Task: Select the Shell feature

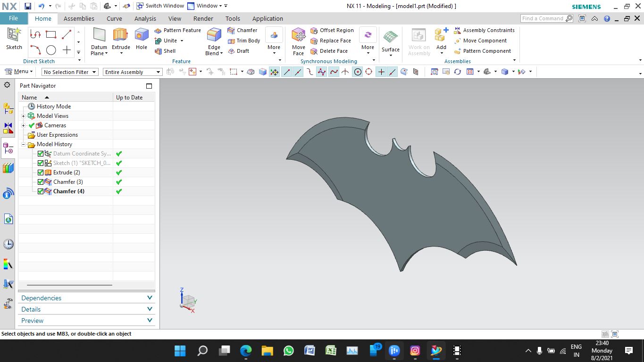Action: (165, 51)
